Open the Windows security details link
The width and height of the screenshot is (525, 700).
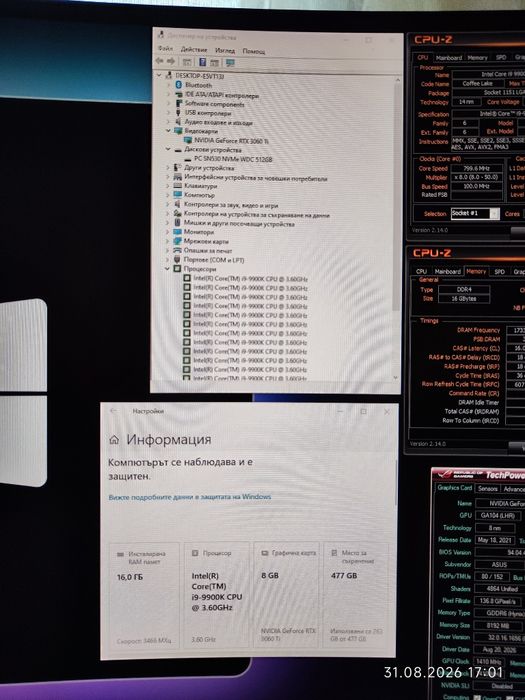coord(190,497)
